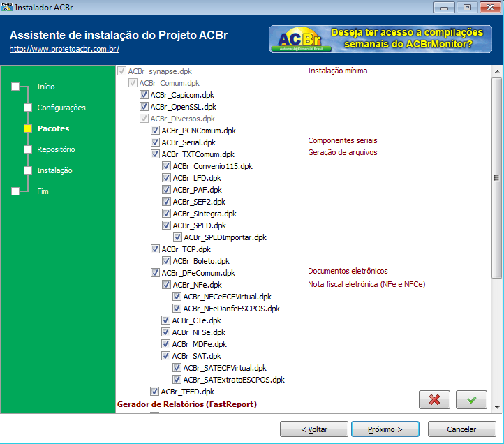Viewport: 504px width, 444px height.
Task: Click the greyed ACBr_Comum.dpk label
Action: tap(170, 83)
